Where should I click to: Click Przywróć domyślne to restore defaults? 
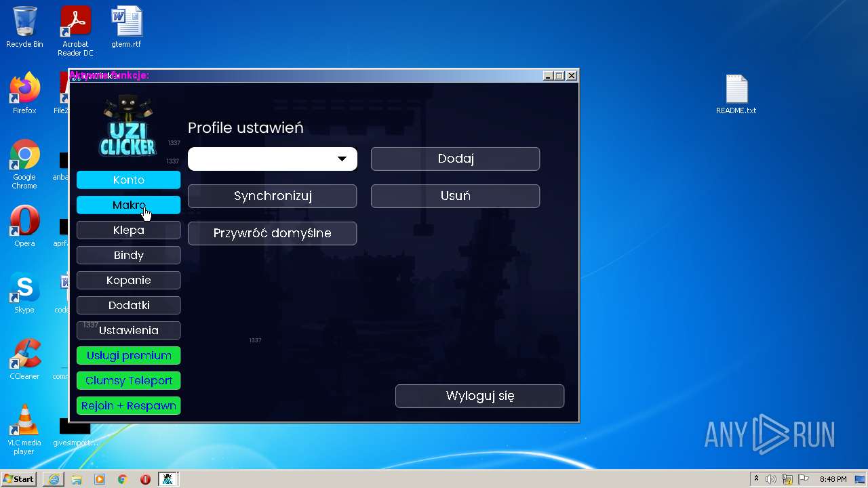point(273,233)
